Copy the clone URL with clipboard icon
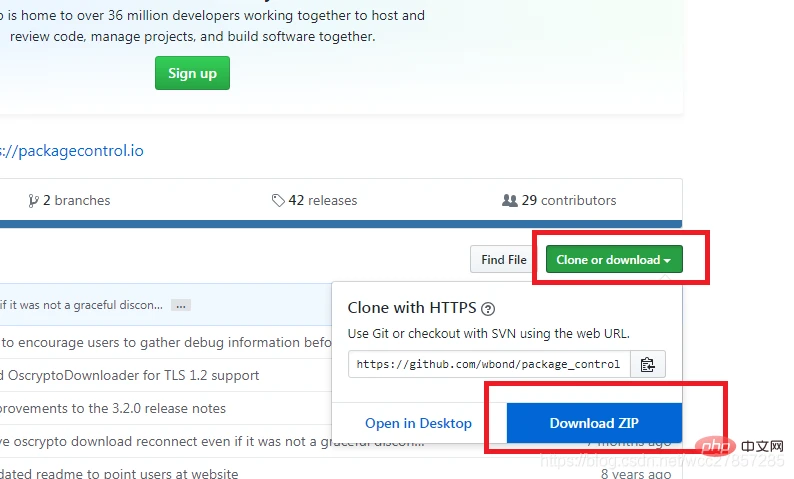The height and width of the screenshot is (479, 794). point(648,364)
